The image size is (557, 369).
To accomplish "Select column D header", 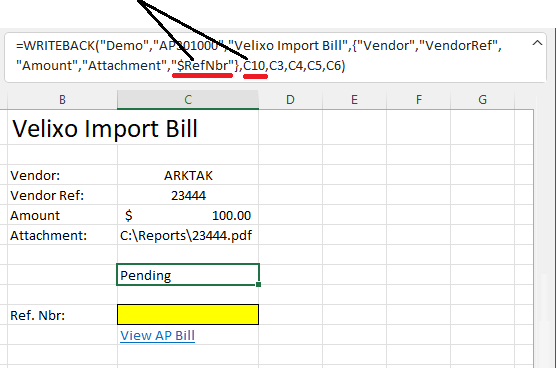I will coord(290,100).
